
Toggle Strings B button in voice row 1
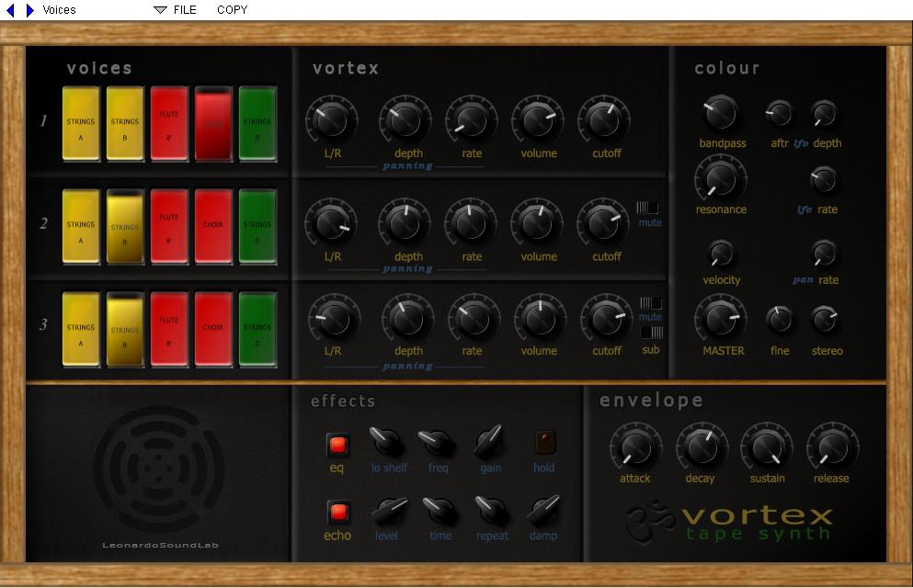pos(125,123)
